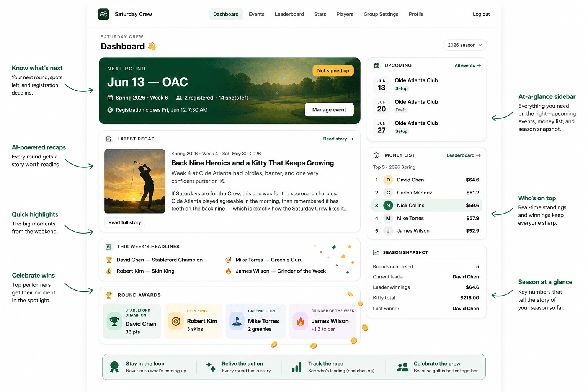Select James Wilson row in Money List
Image resolution: width=588 pixels, height=392 pixels.
tap(426, 231)
